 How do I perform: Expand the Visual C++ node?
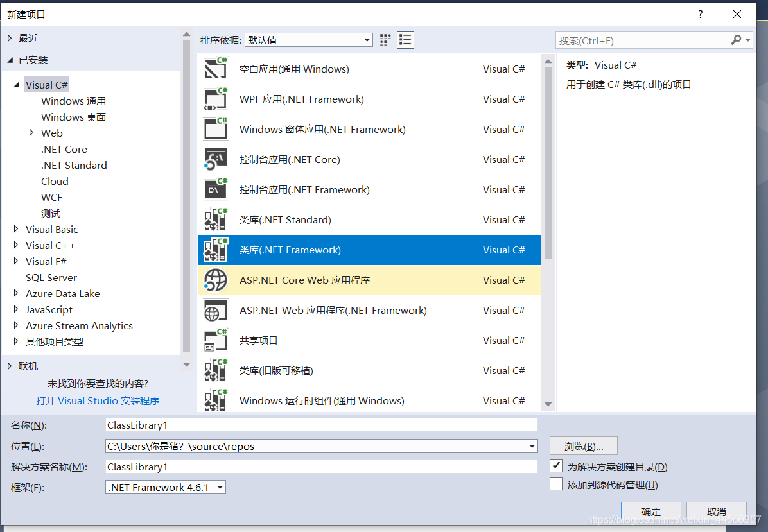pos(15,245)
